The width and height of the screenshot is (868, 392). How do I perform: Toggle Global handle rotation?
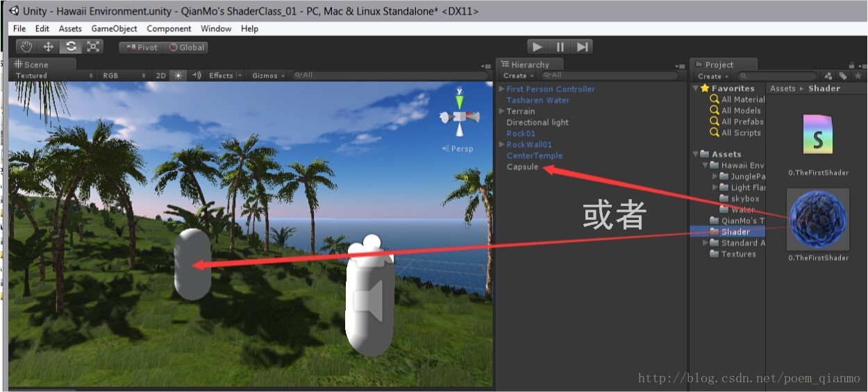pos(186,47)
